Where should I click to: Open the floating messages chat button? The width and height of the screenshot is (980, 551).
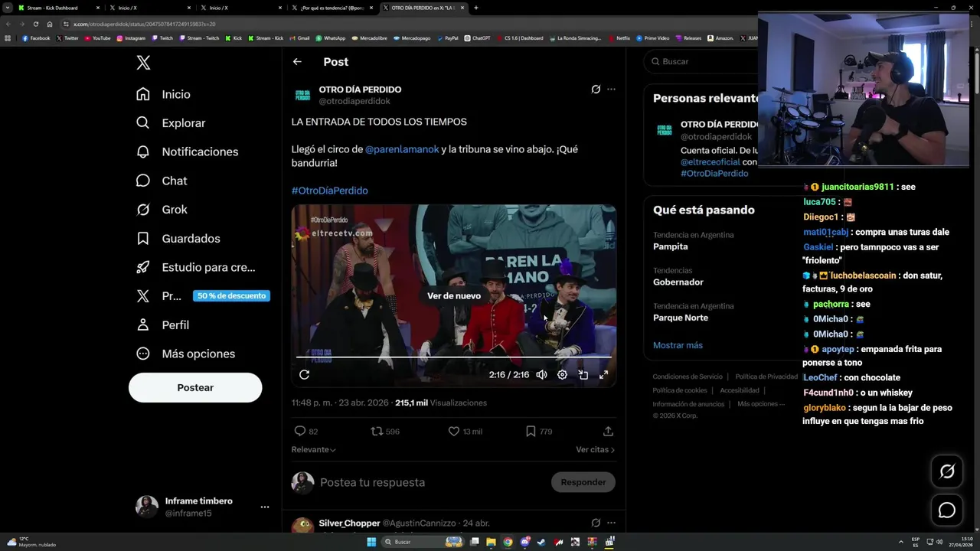[x=947, y=510]
